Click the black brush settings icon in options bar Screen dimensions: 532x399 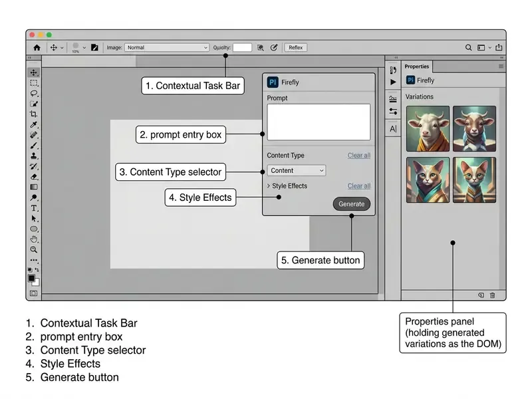[x=94, y=48]
